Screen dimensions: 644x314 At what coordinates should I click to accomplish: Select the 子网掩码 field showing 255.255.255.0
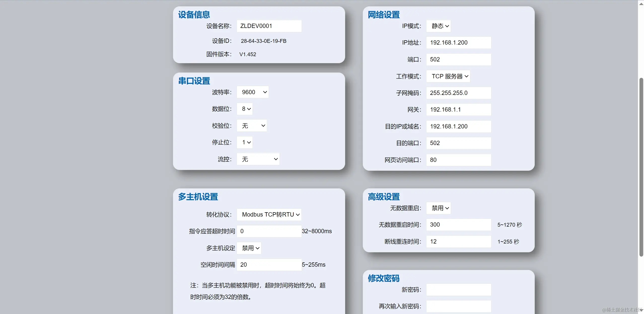pos(458,93)
